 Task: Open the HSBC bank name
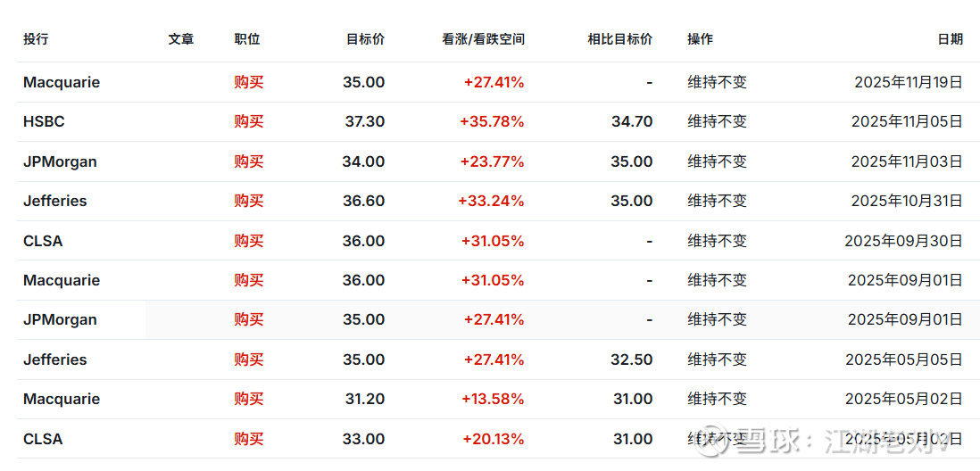(x=44, y=121)
